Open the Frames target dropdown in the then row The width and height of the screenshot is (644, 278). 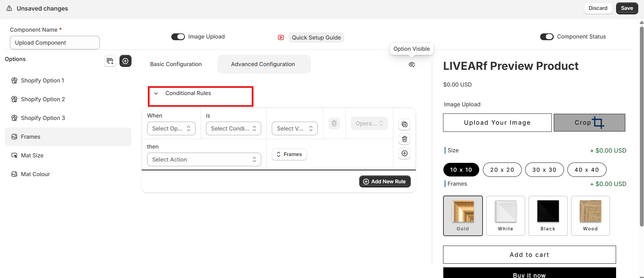[289, 154]
